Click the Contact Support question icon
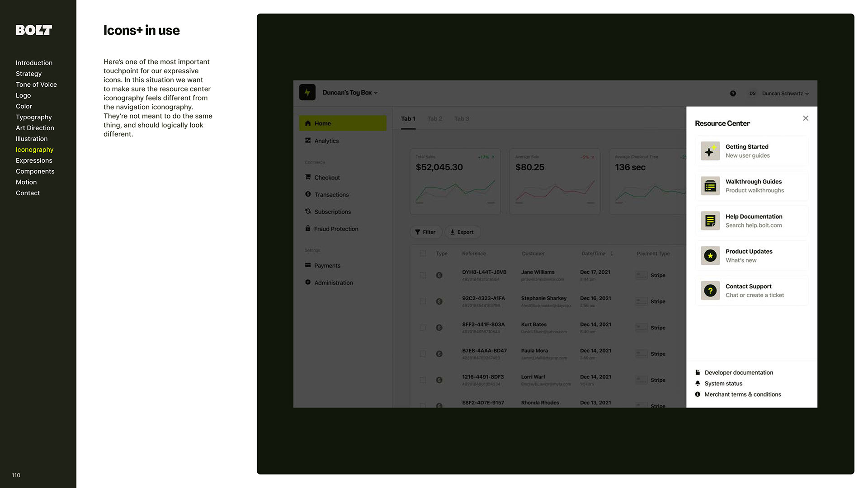 click(x=710, y=291)
